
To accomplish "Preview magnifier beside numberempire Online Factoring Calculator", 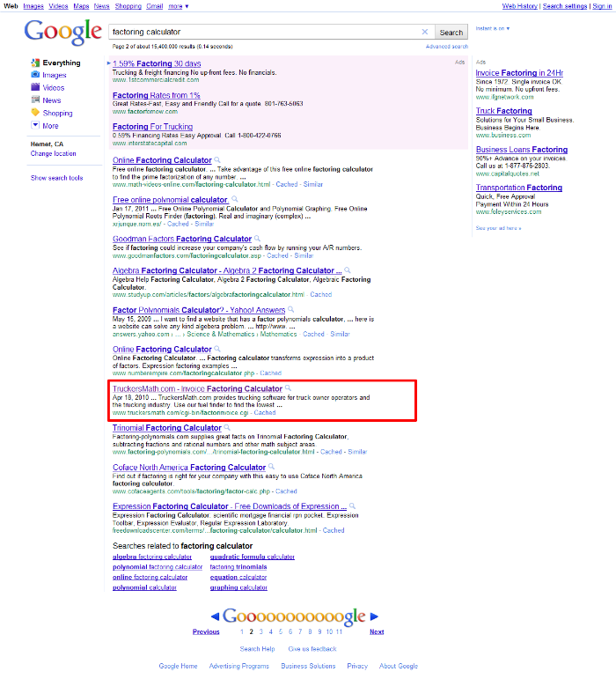I will click(x=217, y=349).
